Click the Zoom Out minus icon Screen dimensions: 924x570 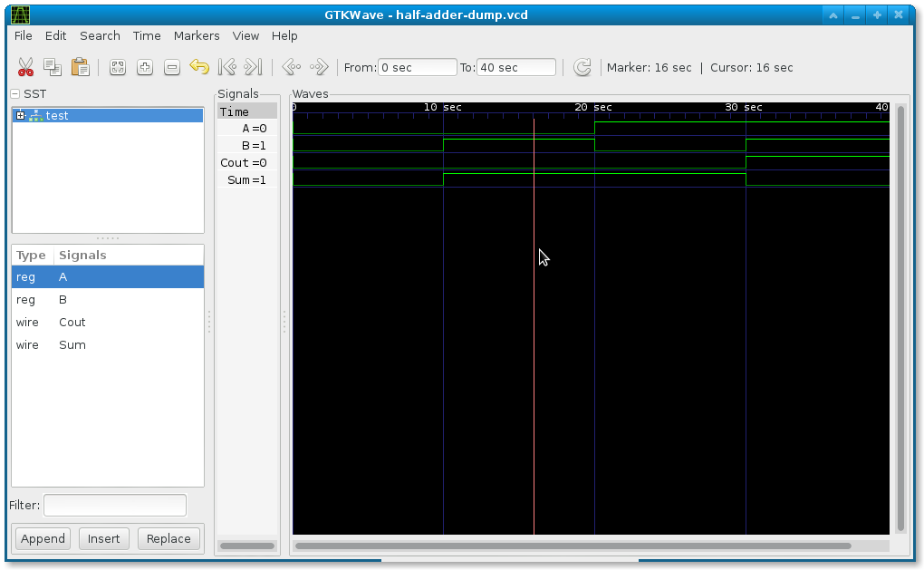[172, 67]
